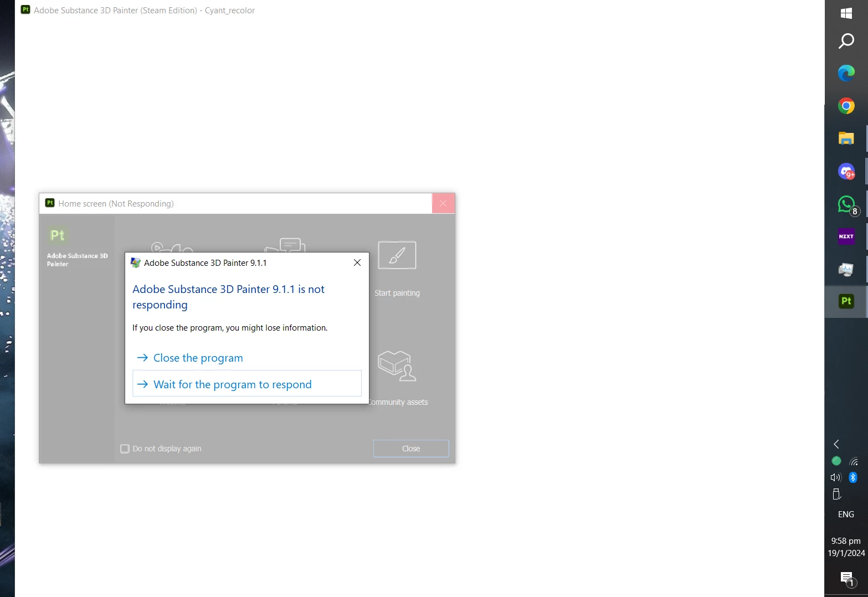Viewport: 868px width, 597px height.
Task: Close the Home screen window
Action: pyautogui.click(x=443, y=203)
